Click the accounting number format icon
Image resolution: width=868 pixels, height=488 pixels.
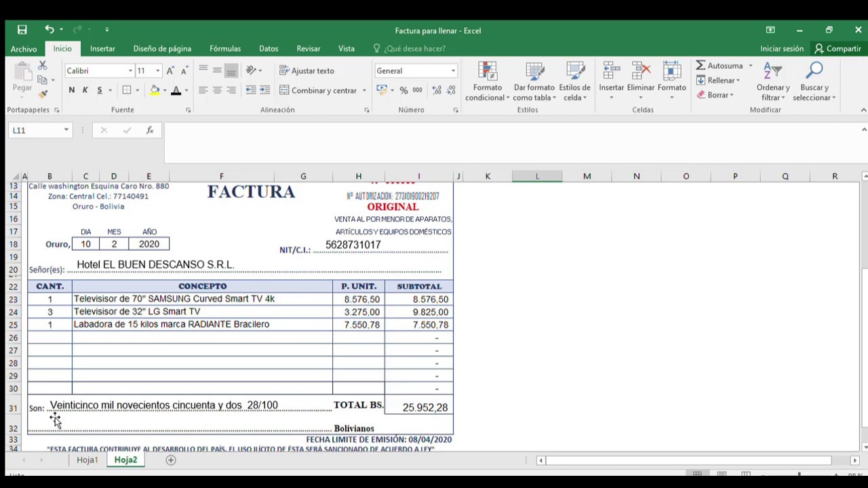[x=382, y=90]
